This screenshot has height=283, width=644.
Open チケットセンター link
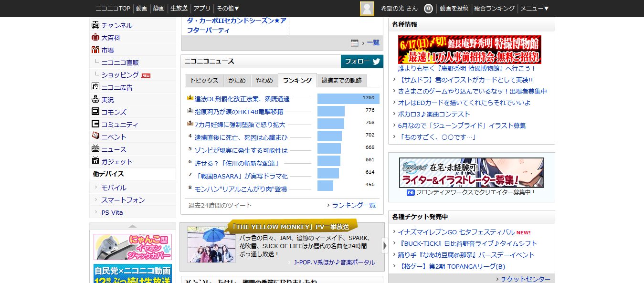(526, 279)
